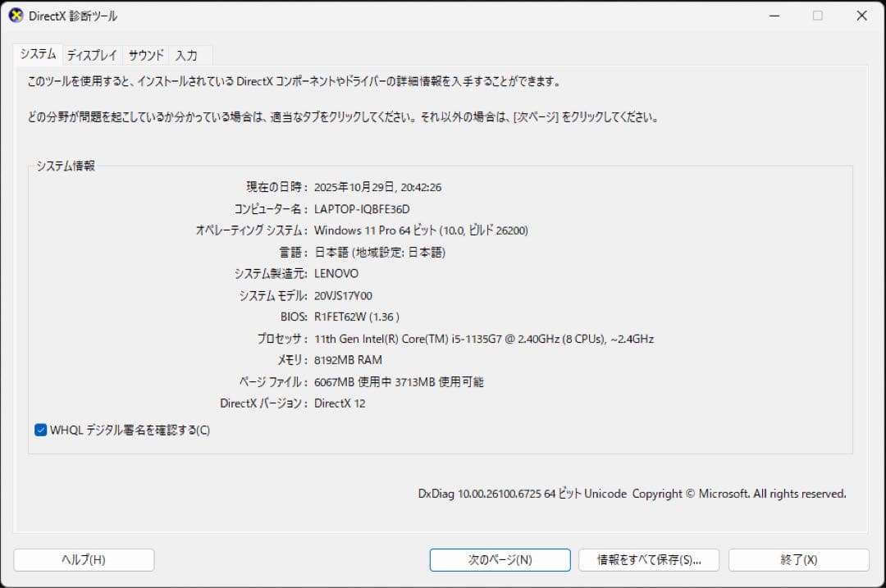886x588 pixels.
Task: Return to the システム tab
Action: (38, 54)
